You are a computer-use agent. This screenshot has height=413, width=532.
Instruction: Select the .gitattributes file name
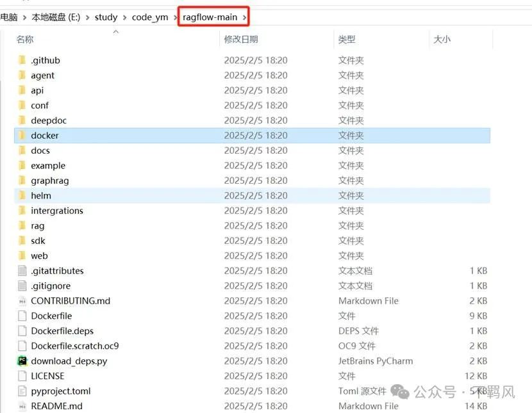tap(57, 271)
